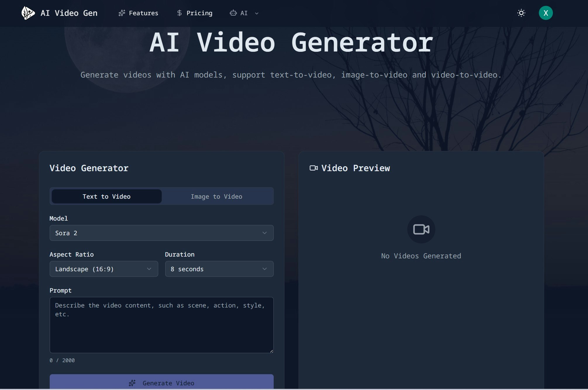Open the Duration dropdown showing 8 seconds
Viewport: 588px width, 390px height.
219,269
